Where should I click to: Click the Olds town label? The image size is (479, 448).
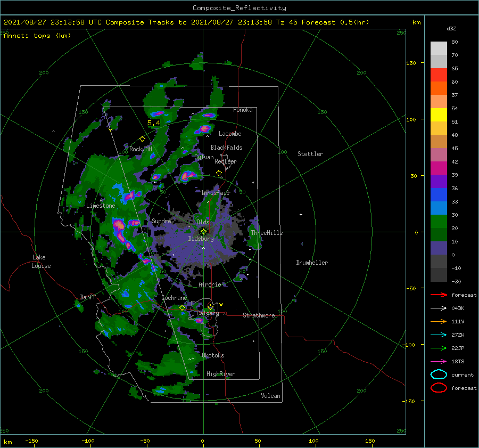coord(203,222)
